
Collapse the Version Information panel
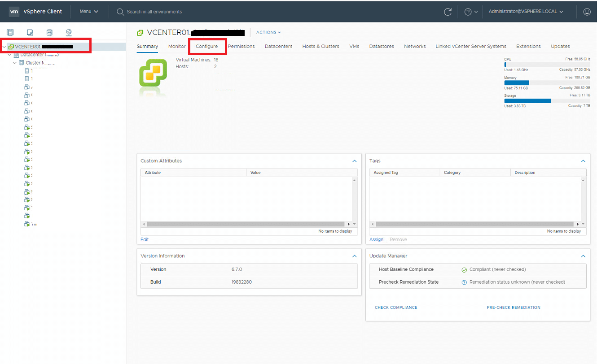(x=355, y=256)
